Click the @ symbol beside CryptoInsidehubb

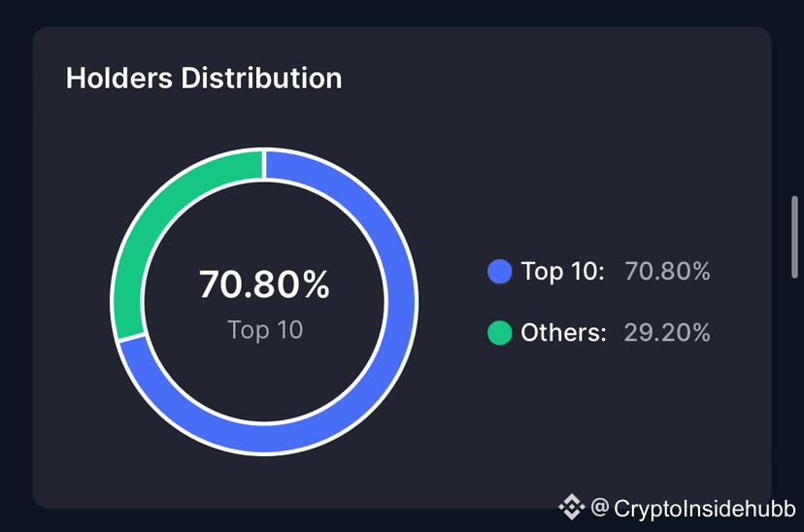pyautogui.click(x=599, y=508)
